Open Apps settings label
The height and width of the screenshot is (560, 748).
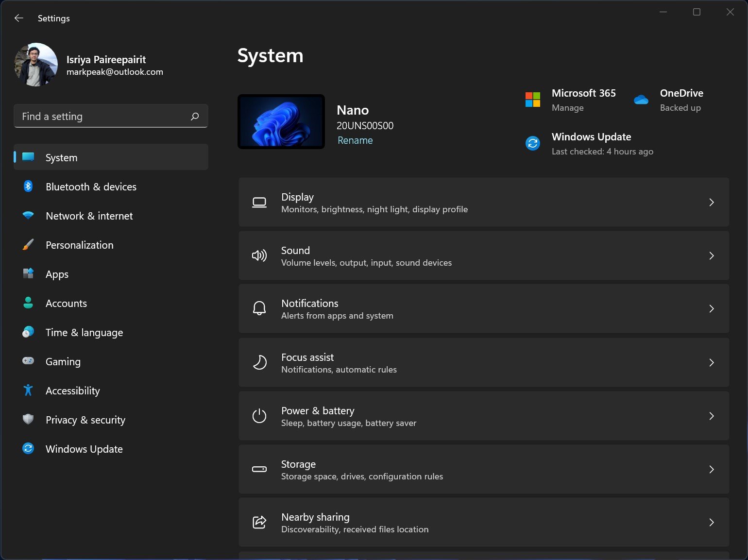click(57, 274)
